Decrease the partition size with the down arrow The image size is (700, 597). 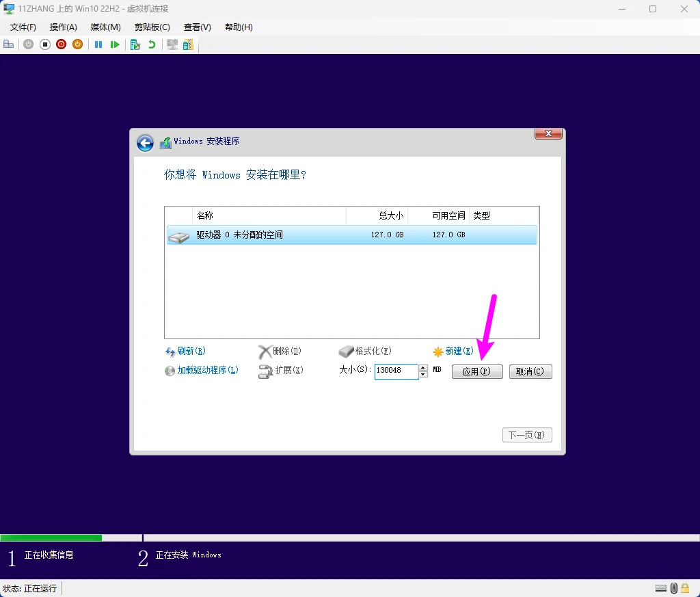click(x=422, y=374)
